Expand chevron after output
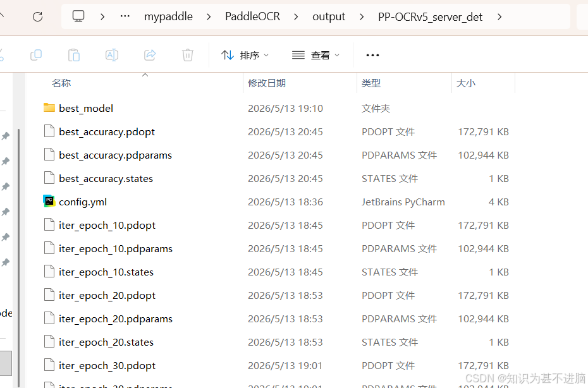Screen dimensions: 588x388 [362, 16]
